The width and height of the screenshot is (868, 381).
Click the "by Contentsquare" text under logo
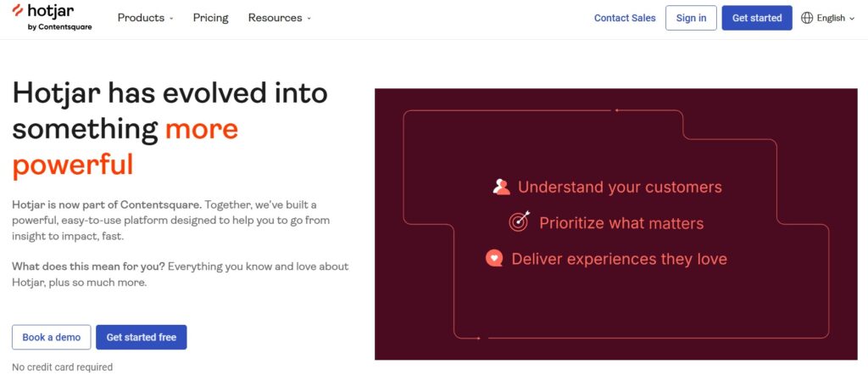[x=59, y=27]
